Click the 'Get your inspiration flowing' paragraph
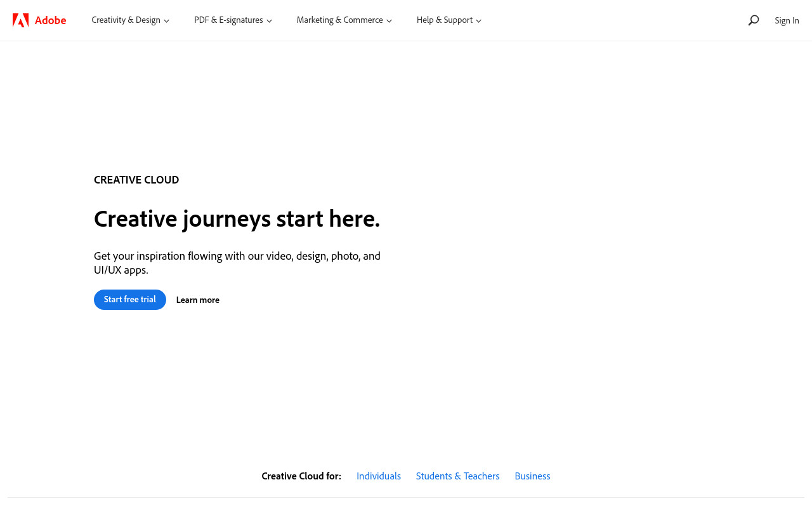The width and height of the screenshot is (812, 508). point(237,263)
